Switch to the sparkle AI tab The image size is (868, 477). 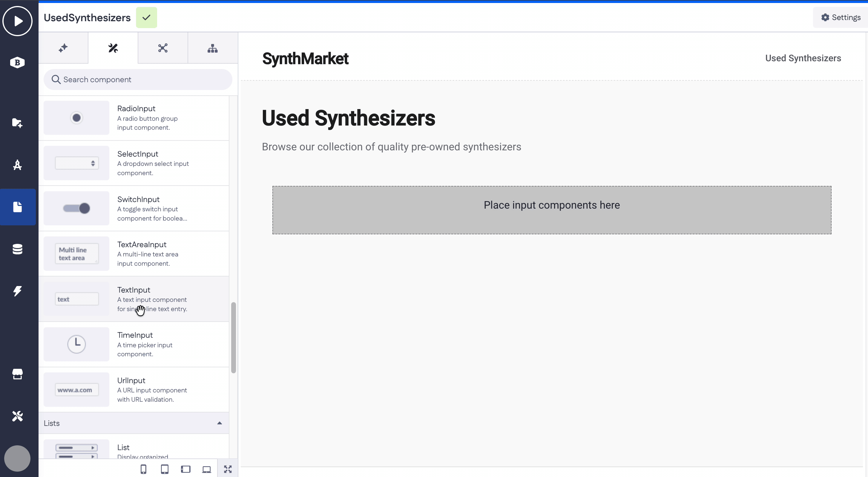pos(63,48)
